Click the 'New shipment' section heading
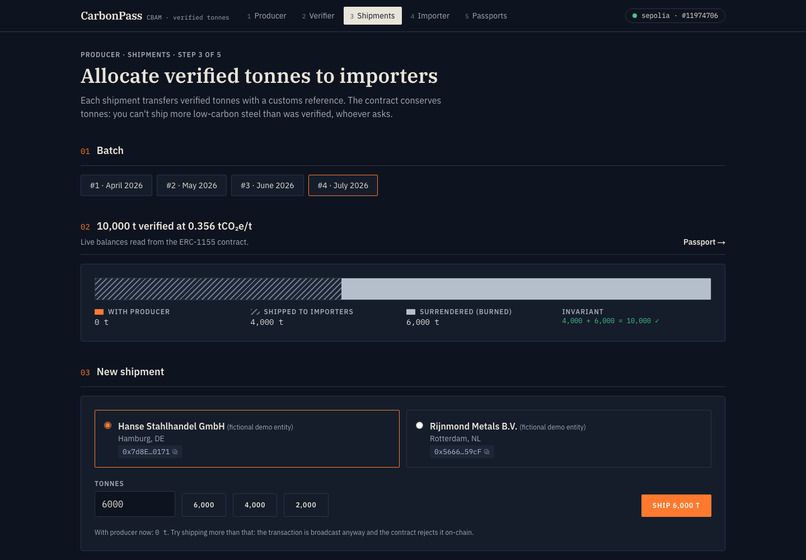Screen dimensions: 806x560 coord(131,372)
